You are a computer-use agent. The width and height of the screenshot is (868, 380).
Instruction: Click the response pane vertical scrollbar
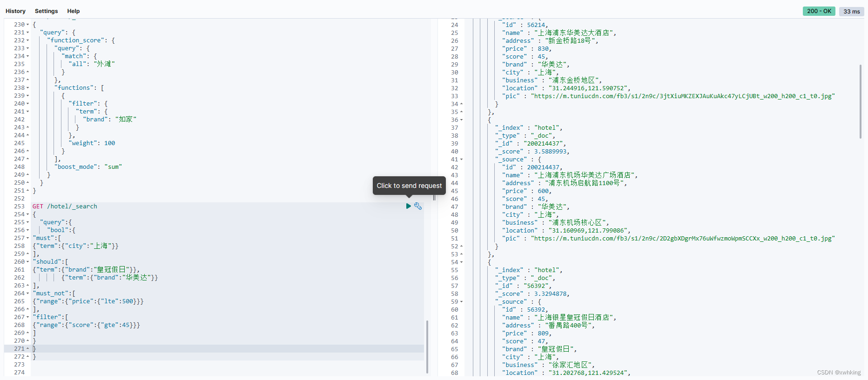(860, 101)
